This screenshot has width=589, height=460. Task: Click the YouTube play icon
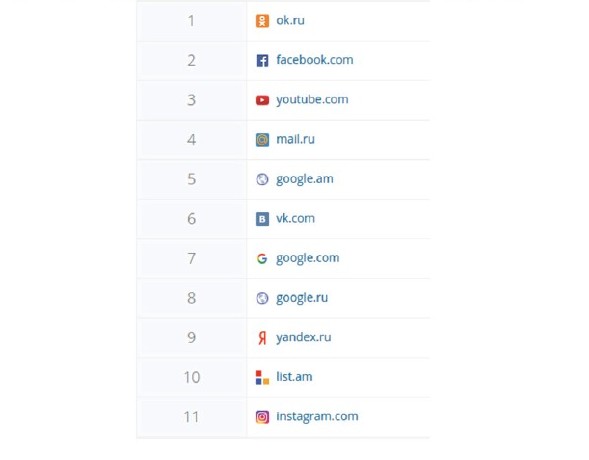(x=262, y=100)
